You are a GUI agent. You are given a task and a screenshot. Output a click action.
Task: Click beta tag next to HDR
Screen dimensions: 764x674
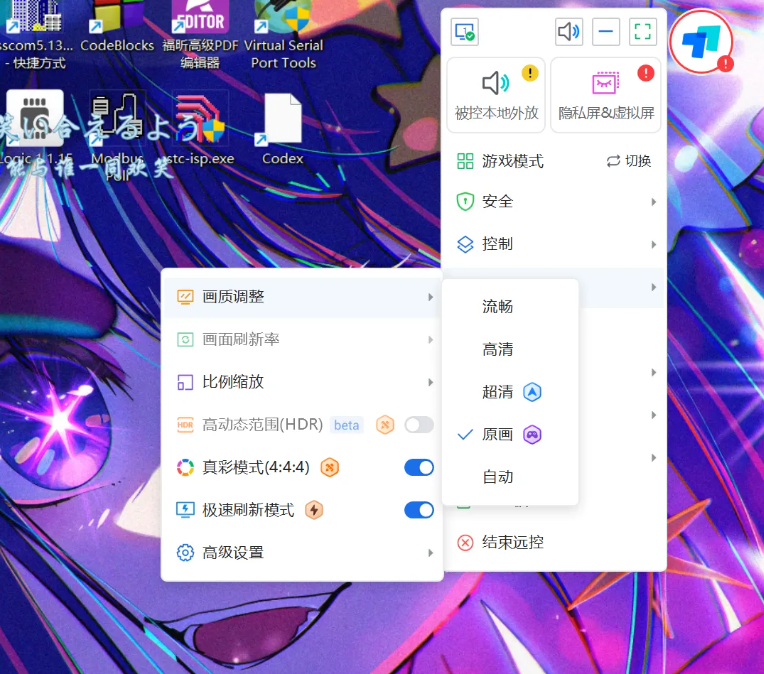346,425
